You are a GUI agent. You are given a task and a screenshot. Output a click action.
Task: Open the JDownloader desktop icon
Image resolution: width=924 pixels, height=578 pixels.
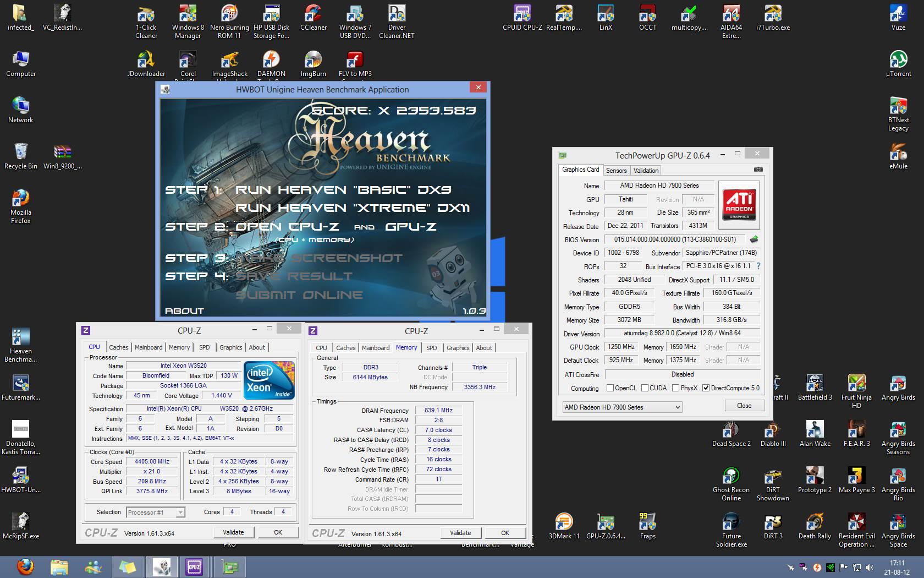coord(146,64)
